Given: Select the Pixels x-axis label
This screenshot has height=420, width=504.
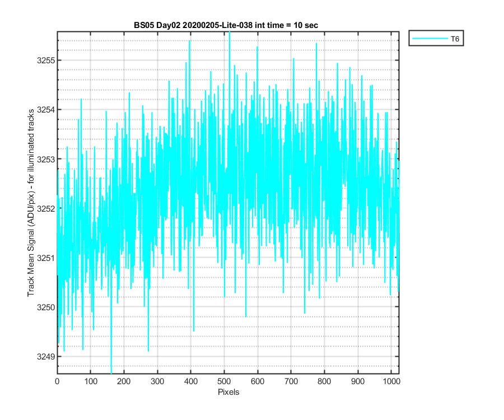Looking at the screenshot, I should pos(228,392).
